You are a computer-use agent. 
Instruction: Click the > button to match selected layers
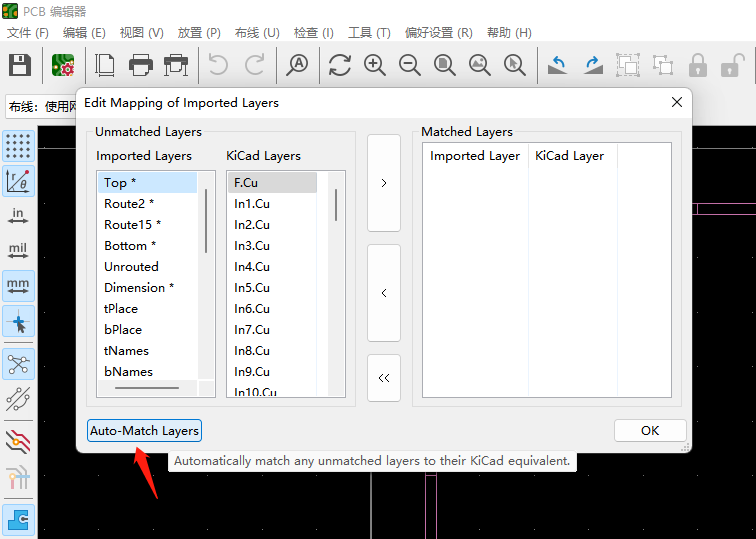tap(384, 183)
